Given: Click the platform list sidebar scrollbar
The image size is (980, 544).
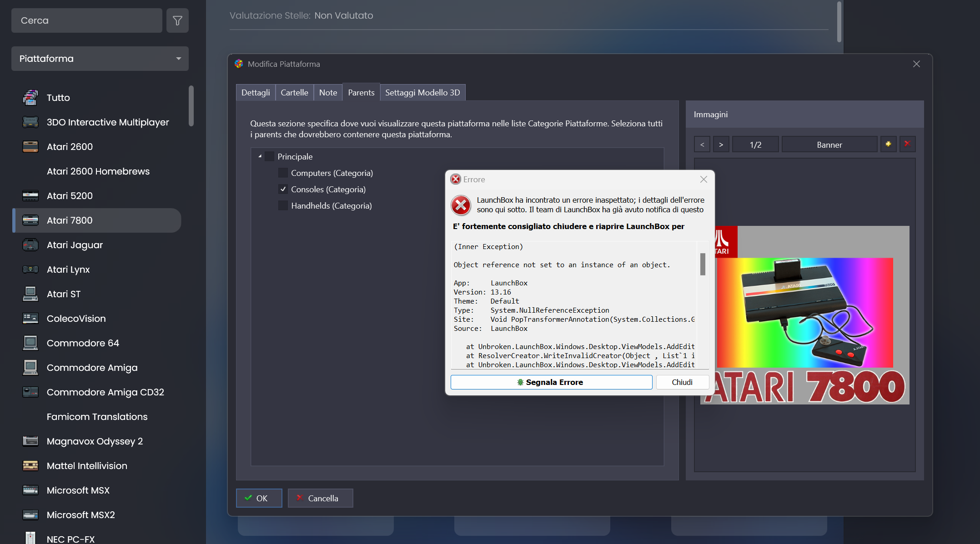Looking at the screenshot, I should 191,106.
